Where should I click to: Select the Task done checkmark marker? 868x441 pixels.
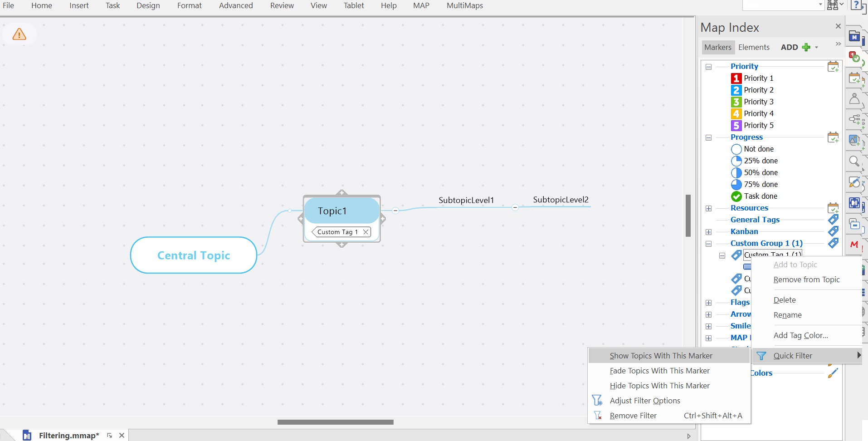click(736, 196)
